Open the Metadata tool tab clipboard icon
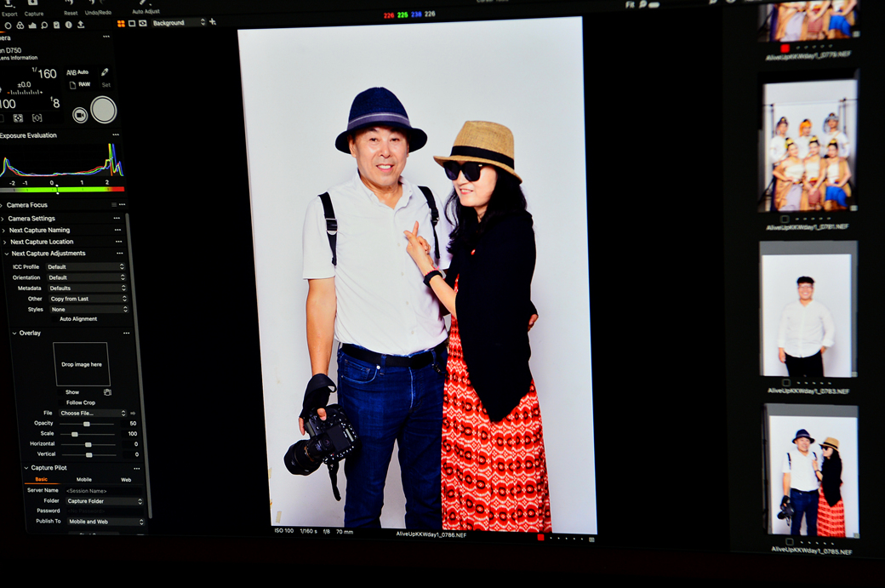The width and height of the screenshot is (885, 588). 56,26
